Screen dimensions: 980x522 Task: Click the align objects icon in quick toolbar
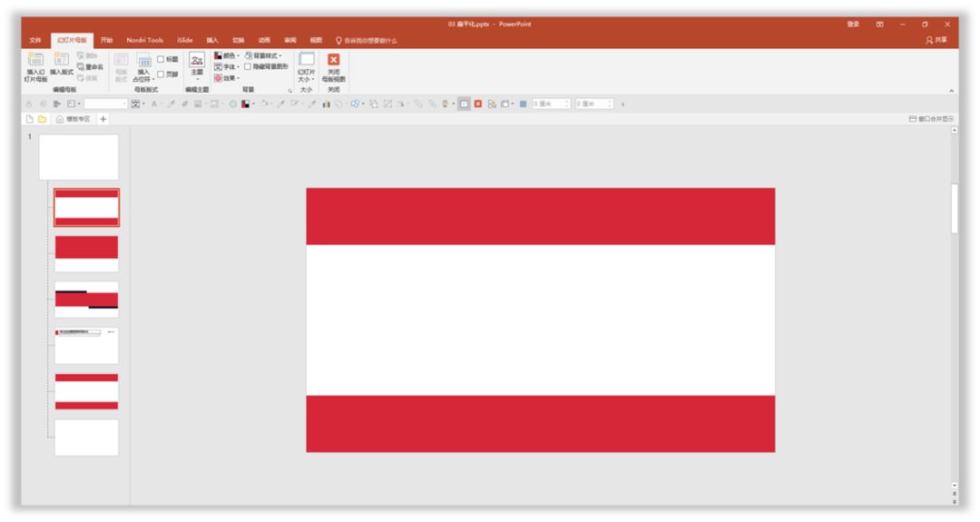(x=57, y=103)
